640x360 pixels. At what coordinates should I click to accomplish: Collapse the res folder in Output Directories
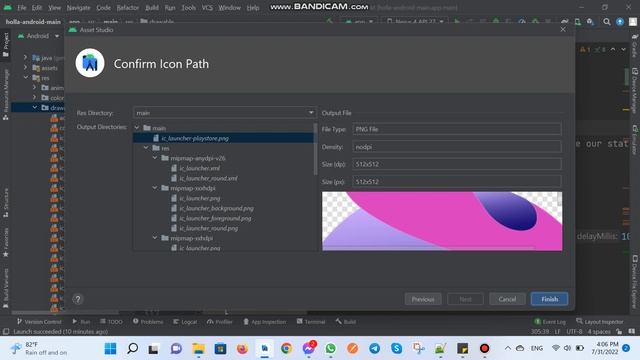tap(146, 148)
